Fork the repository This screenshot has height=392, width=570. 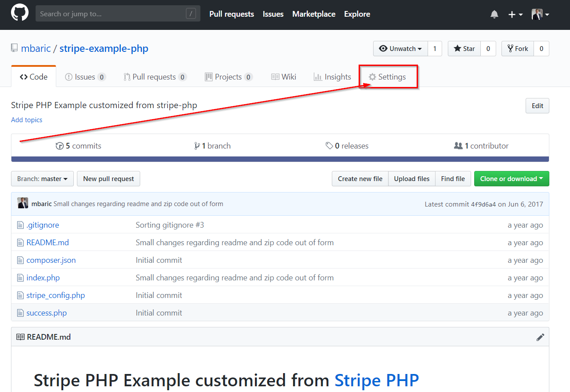point(518,49)
